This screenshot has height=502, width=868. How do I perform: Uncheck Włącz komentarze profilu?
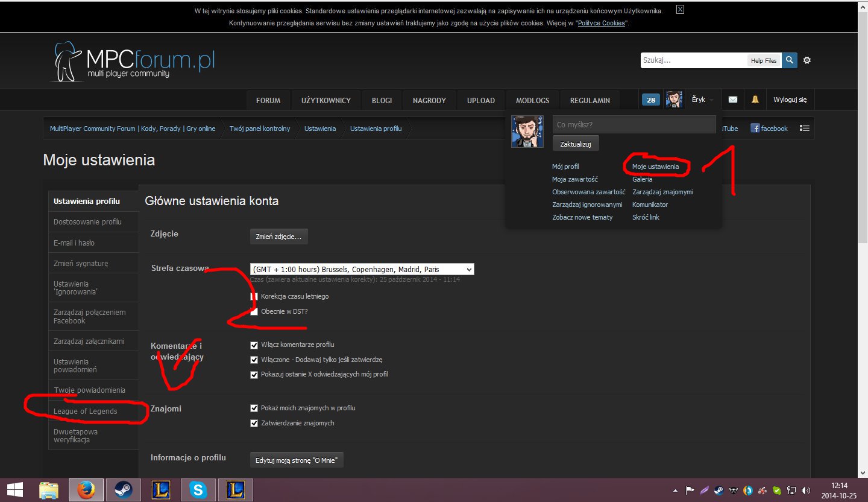[x=254, y=345]
